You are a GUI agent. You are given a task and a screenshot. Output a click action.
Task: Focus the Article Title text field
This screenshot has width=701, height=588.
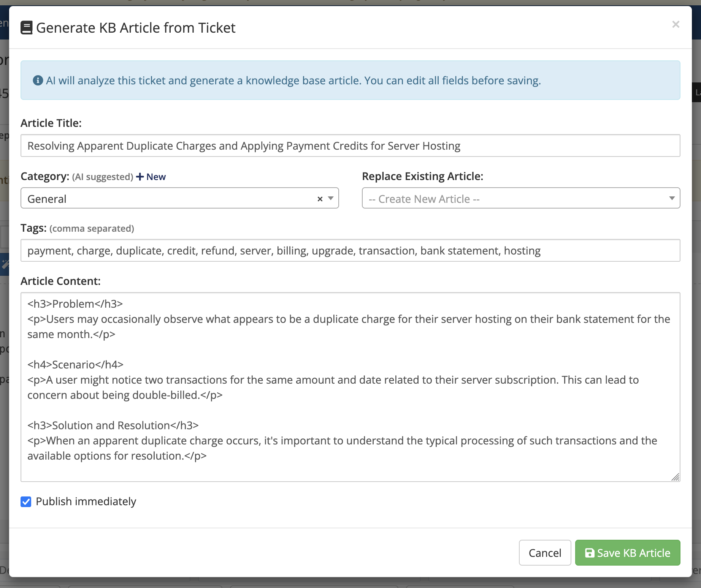tap(350, 146)
